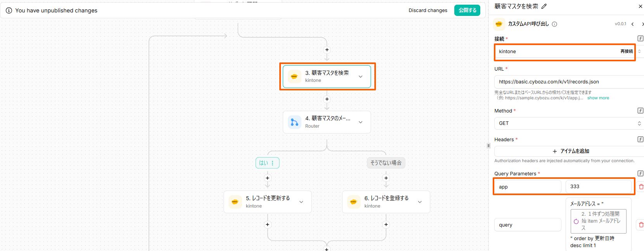Screen dimensions: 644x251
Task: Select step 3 顧客マスタを検索 node
Action: coord(327,76)
